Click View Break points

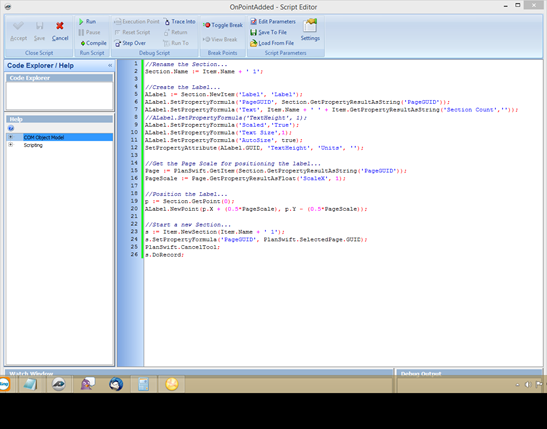point(220,39)
